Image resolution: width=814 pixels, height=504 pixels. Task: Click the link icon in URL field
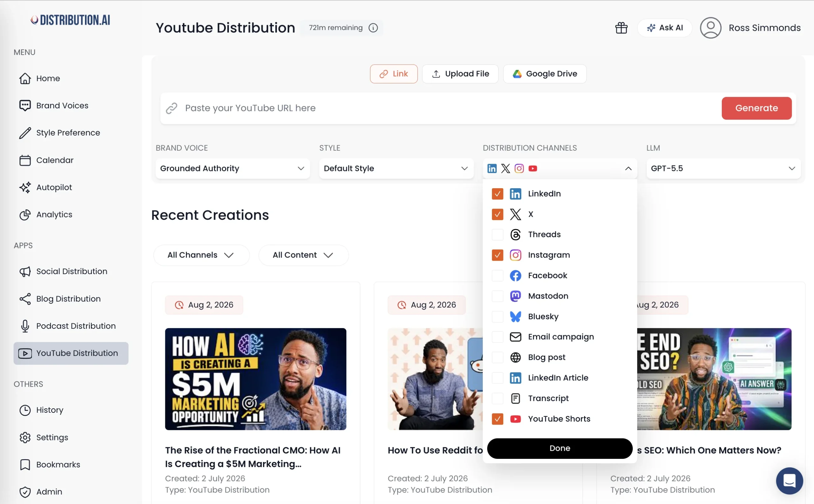(171, 108)
